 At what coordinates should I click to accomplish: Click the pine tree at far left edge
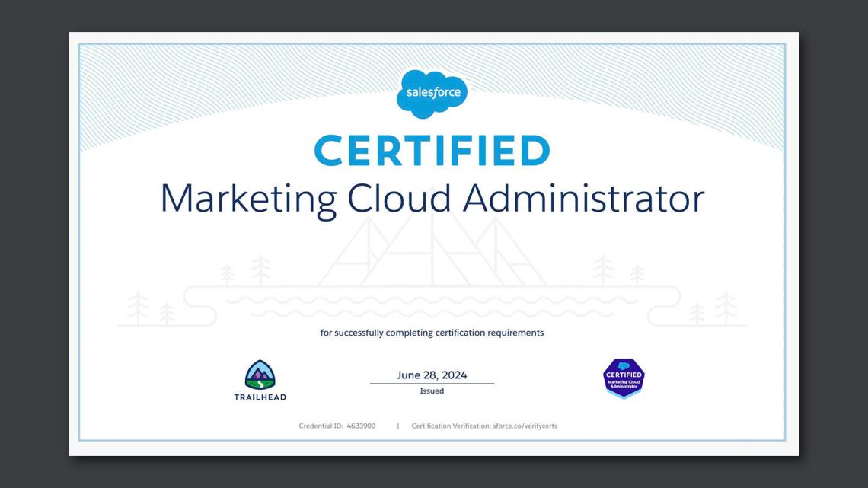139,308
